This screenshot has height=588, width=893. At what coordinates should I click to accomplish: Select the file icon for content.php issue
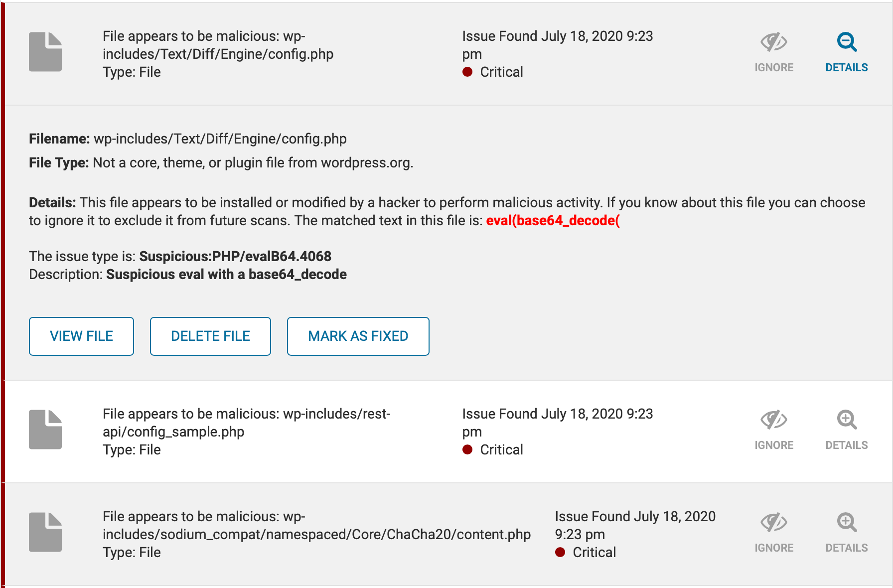45,531
